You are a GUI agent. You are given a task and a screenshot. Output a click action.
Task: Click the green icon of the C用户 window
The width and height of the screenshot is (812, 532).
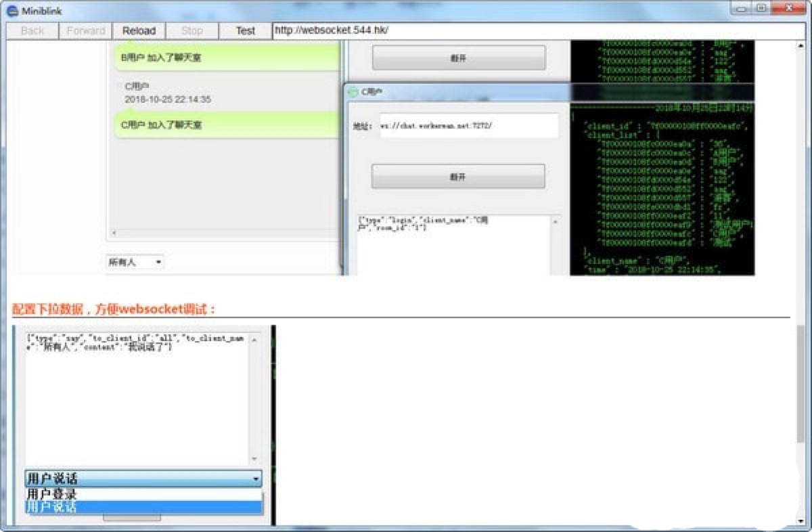[x=353, y=91]
